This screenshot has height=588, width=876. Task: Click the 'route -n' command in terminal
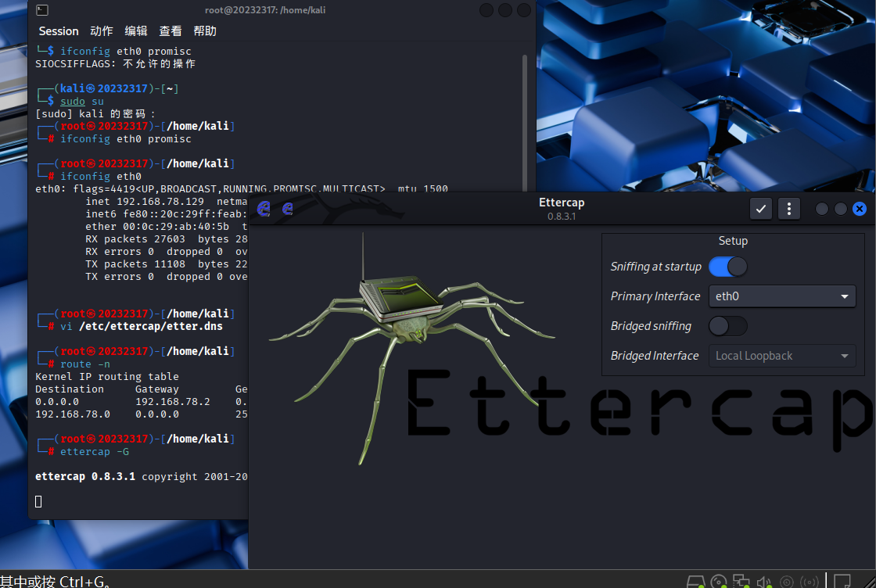coord(85,364)
